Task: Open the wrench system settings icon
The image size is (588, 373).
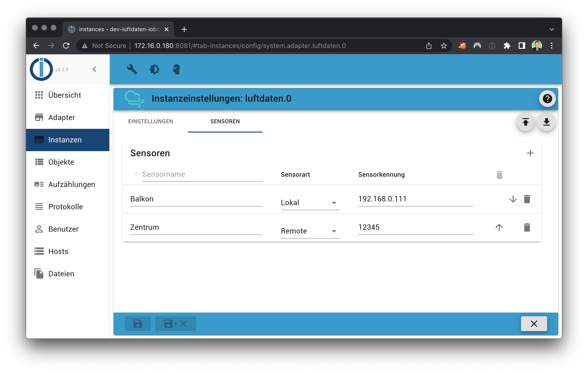Action: [x=132, y=69]
